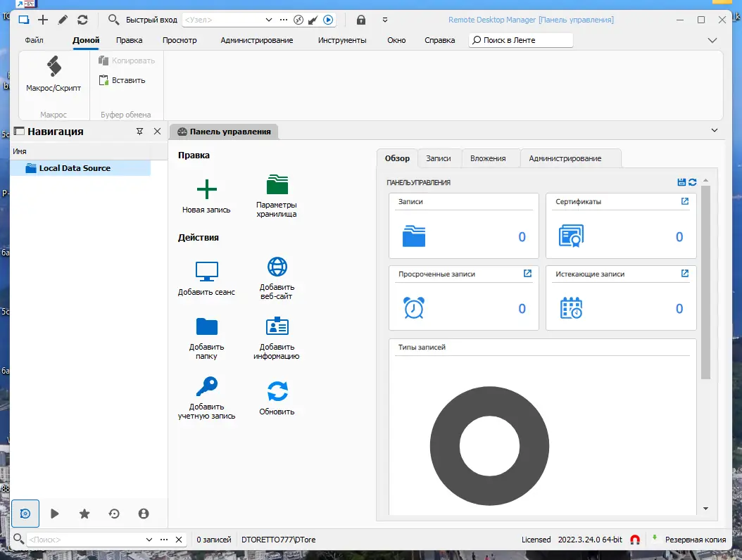Click the Вставить button
Viewport: 742px width, 560px height.
coord(122,80)
